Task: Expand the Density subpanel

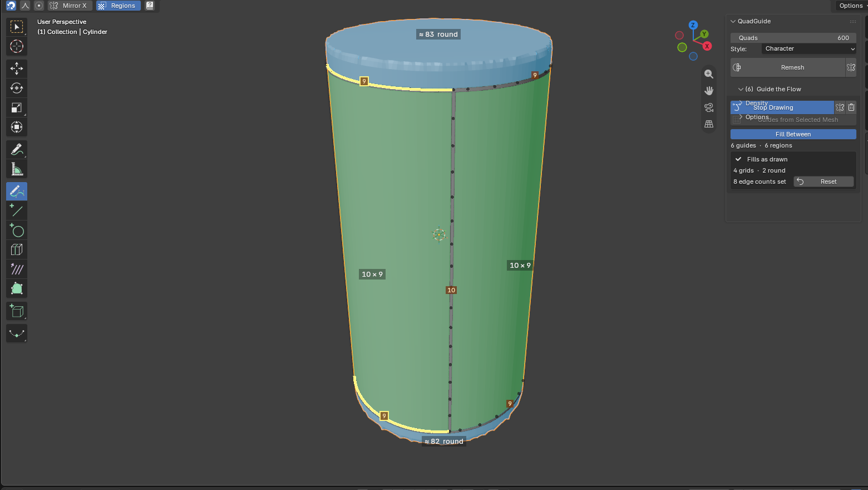Action: tap(741, 103)
